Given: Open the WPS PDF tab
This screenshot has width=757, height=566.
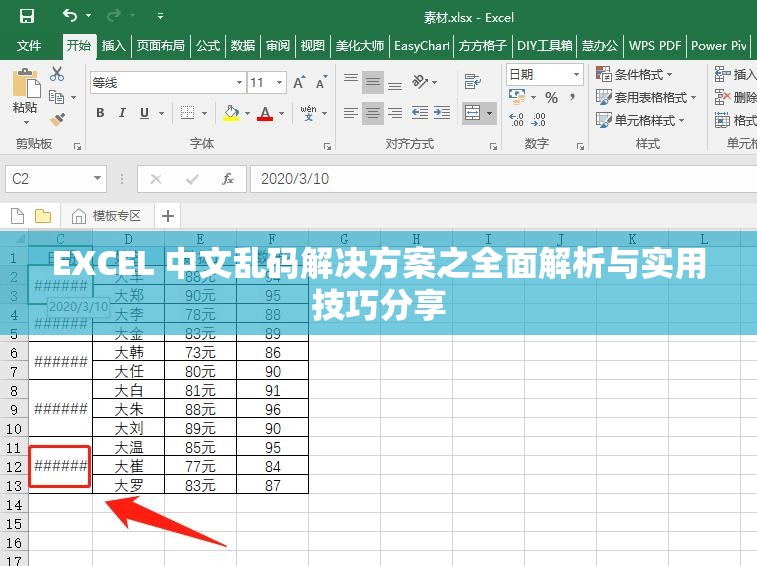Looking at the screenshot, I should point(655,46).
